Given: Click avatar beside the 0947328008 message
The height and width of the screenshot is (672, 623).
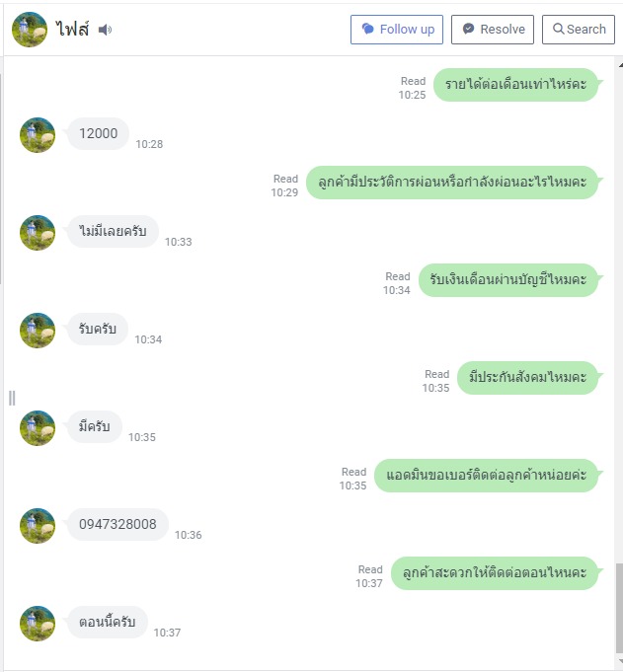Looking at the screenshot, I should click(38, 526).
